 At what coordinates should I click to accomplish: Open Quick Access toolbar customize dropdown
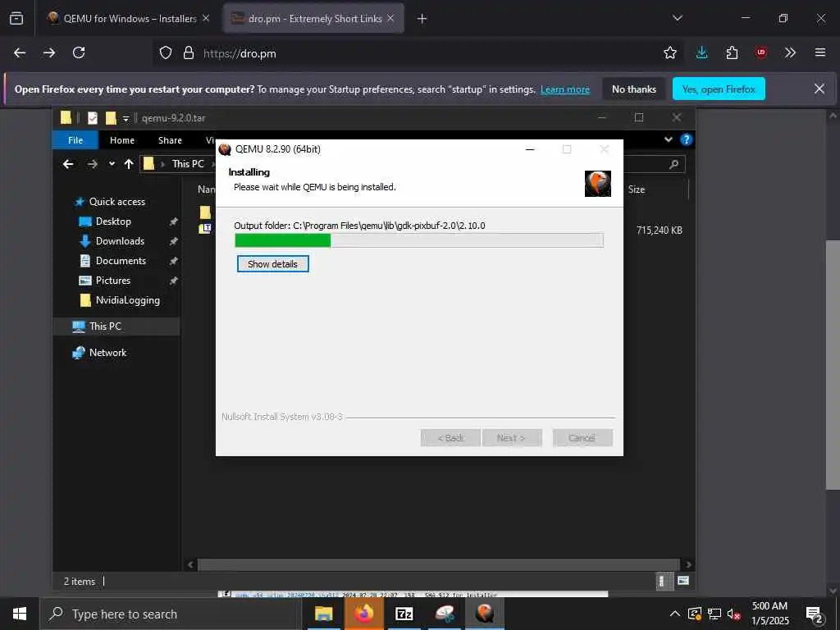point(126,118)
